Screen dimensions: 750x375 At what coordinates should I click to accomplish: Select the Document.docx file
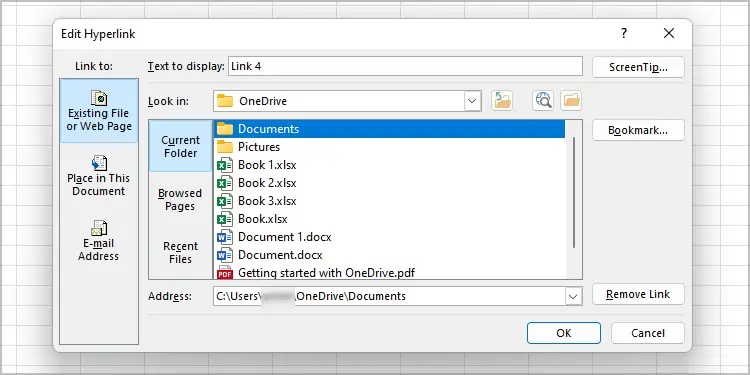click(x=389, y=255)
